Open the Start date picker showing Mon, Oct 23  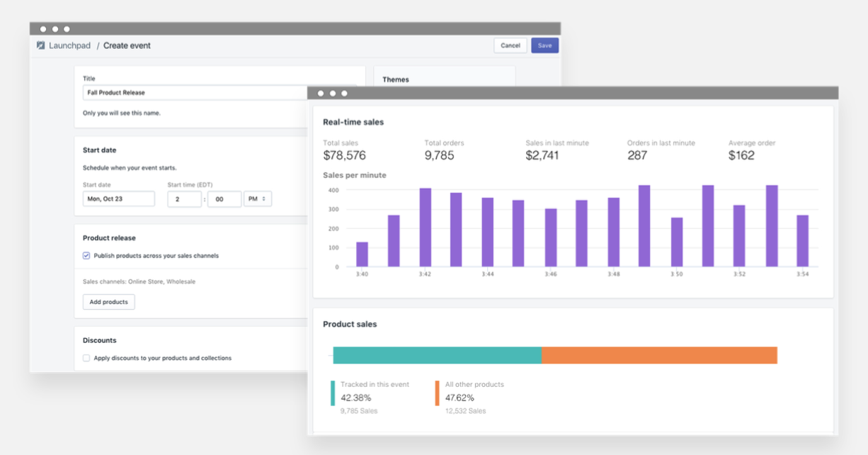click(x=118, y=198)
